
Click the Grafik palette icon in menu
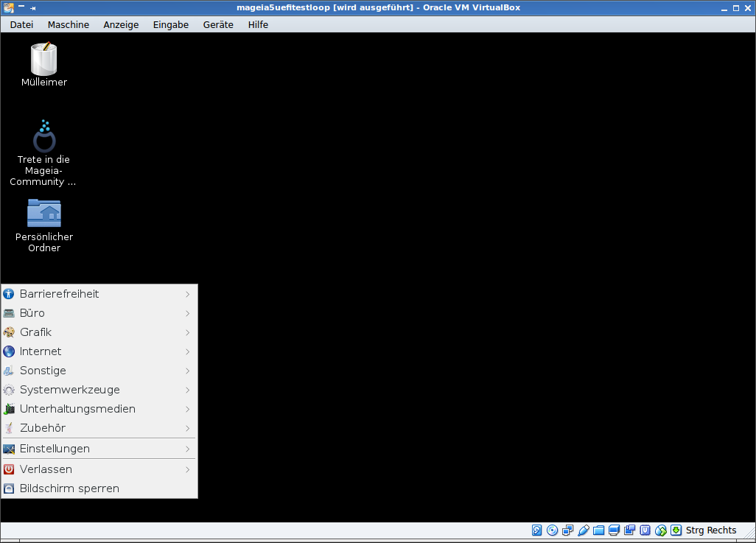click(x=9, y=332)
